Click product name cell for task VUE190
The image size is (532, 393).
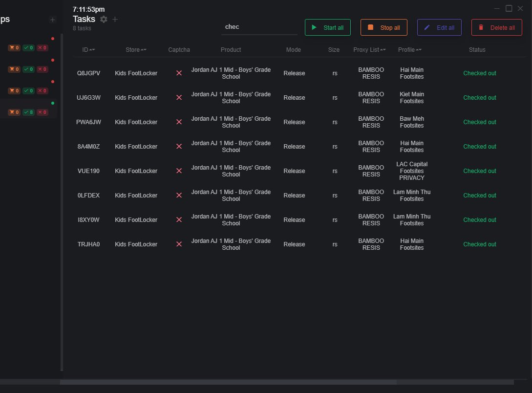pos(231,171)
